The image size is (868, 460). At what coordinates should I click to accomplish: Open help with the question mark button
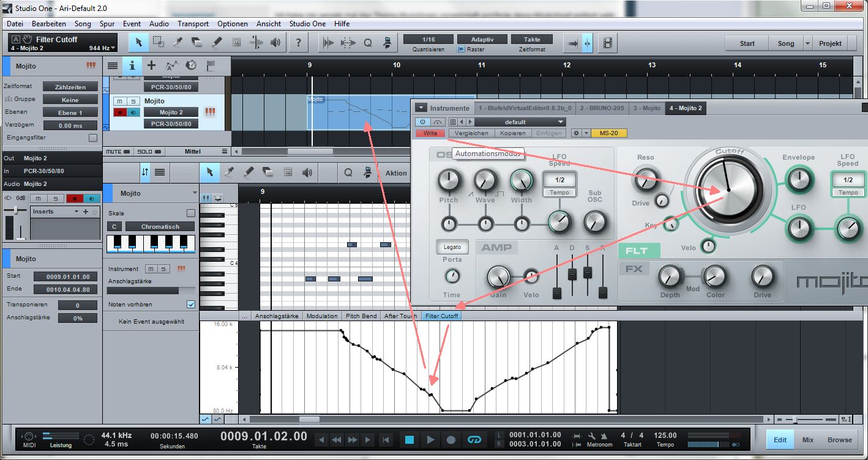point(298,42)
